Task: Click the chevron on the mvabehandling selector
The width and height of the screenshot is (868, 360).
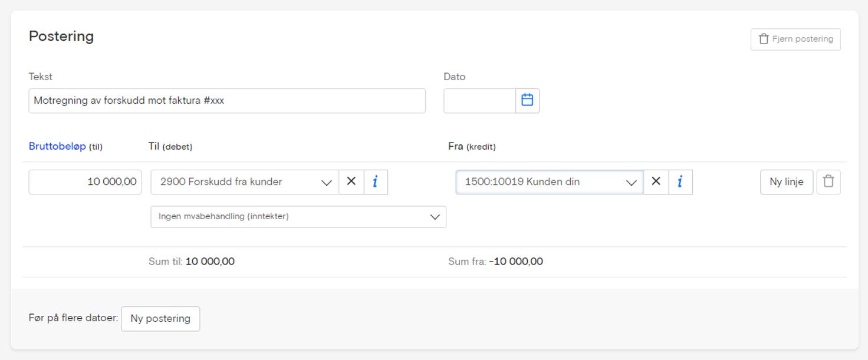Action: tap(435, 217)
